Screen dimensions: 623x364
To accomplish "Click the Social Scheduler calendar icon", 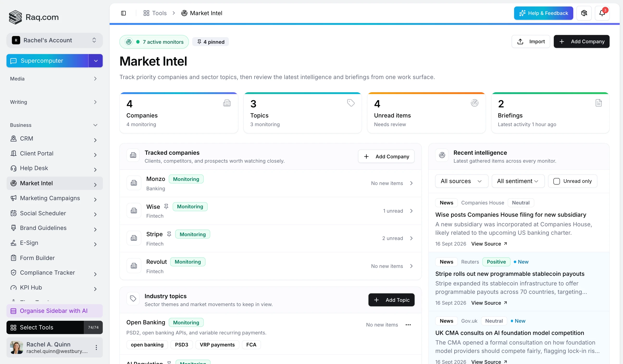I will click(x=14, y=213).
